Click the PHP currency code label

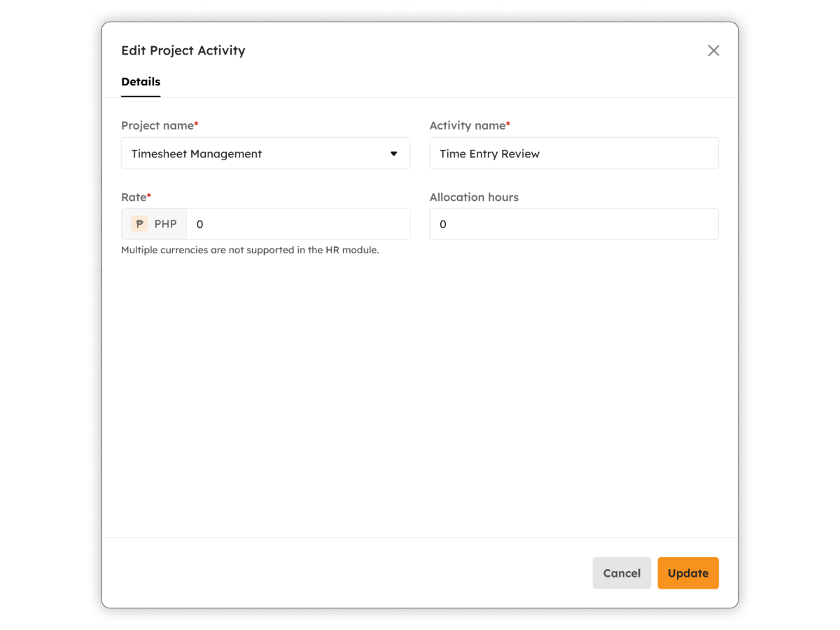click(x=166, y=224)
